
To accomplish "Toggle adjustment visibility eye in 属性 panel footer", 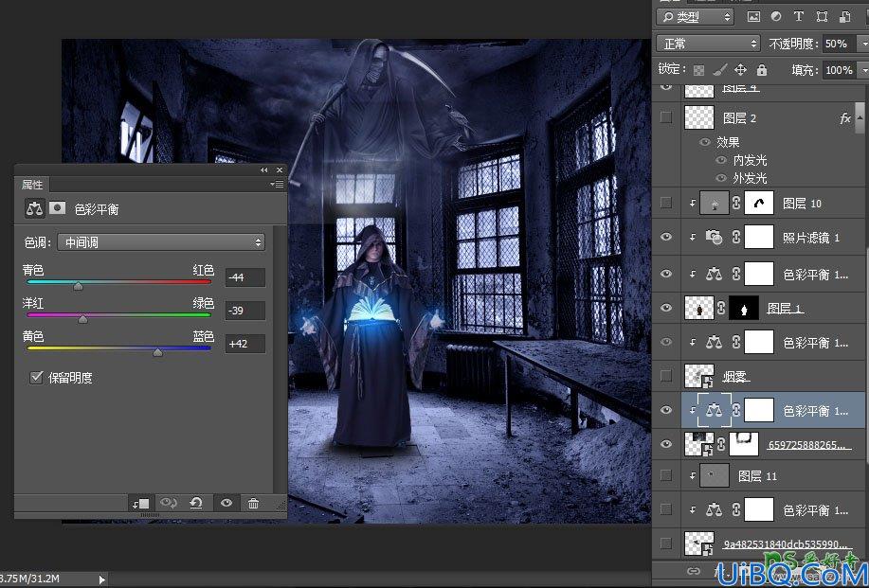I will pos(226,503).
